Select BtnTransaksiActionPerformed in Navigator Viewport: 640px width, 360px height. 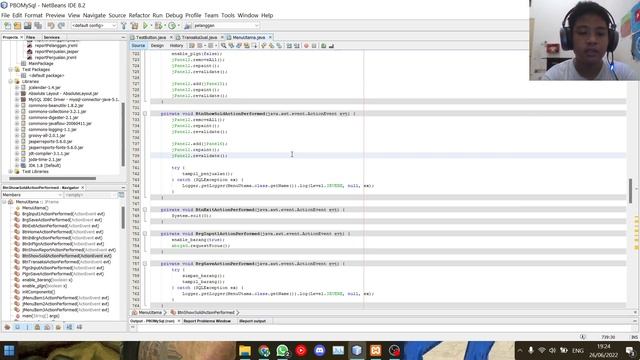coord(66,262)
